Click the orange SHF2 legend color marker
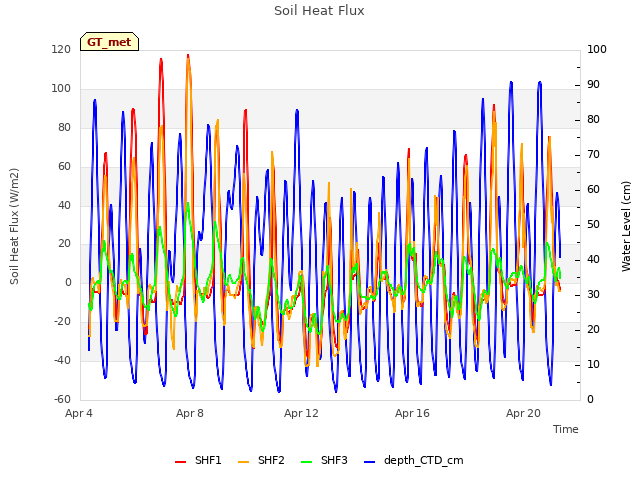The image size is (640, 480). [243, 462]
